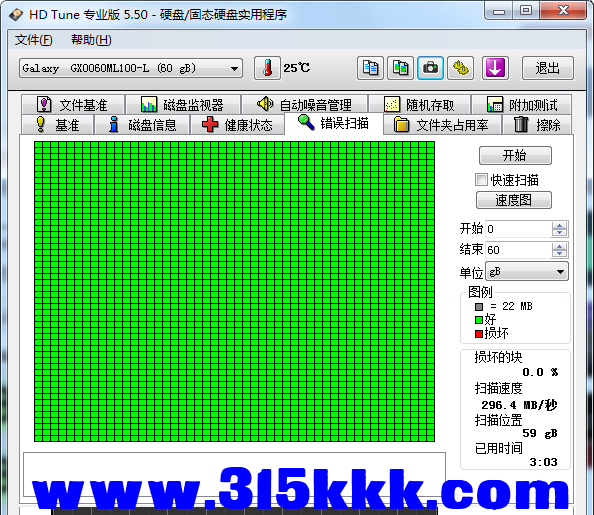Click the 开始 value input field

coord(518,229)
